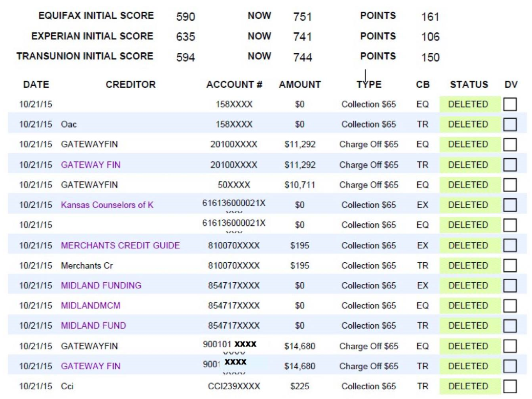Click the CREDITOR column header
The width and height of the screenshot is (532, 399).
pos(131,85)
